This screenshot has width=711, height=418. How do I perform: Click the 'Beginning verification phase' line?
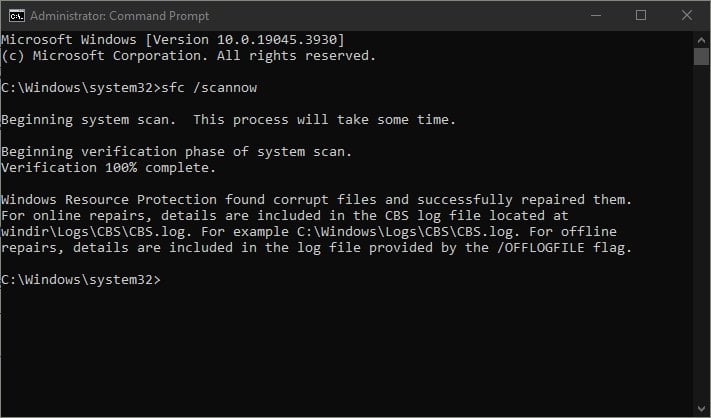click(x=176, y=151)
